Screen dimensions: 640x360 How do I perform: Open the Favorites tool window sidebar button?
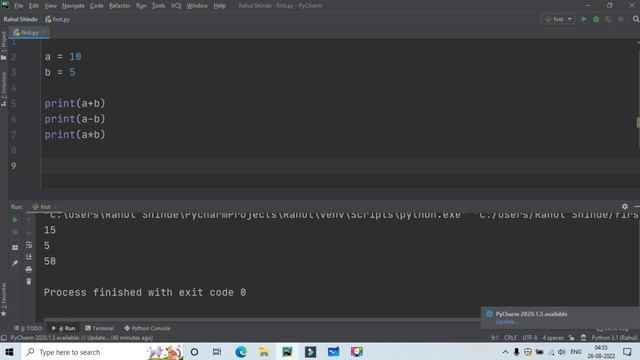point(4,299)
